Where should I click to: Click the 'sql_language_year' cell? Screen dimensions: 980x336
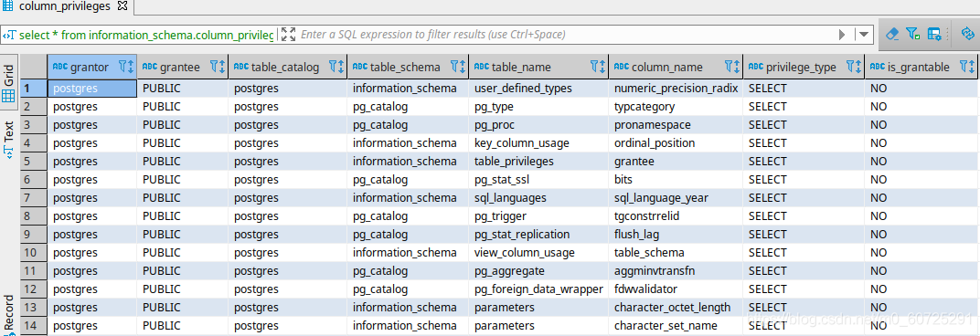coord(676,198)
